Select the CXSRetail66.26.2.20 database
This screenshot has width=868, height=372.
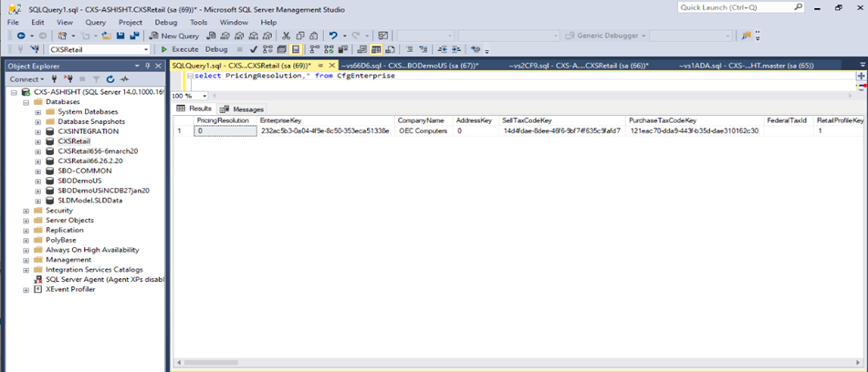pos(90,160)
